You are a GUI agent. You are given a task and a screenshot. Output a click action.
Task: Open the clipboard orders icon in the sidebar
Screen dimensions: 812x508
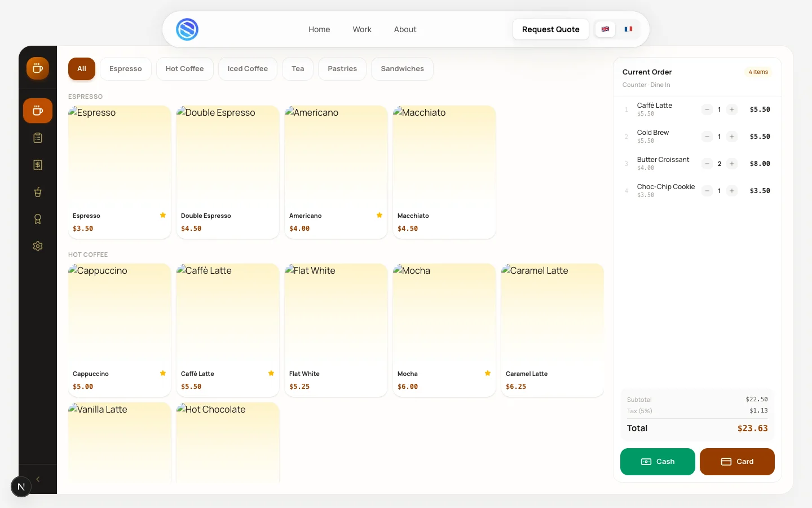(38, 138)
